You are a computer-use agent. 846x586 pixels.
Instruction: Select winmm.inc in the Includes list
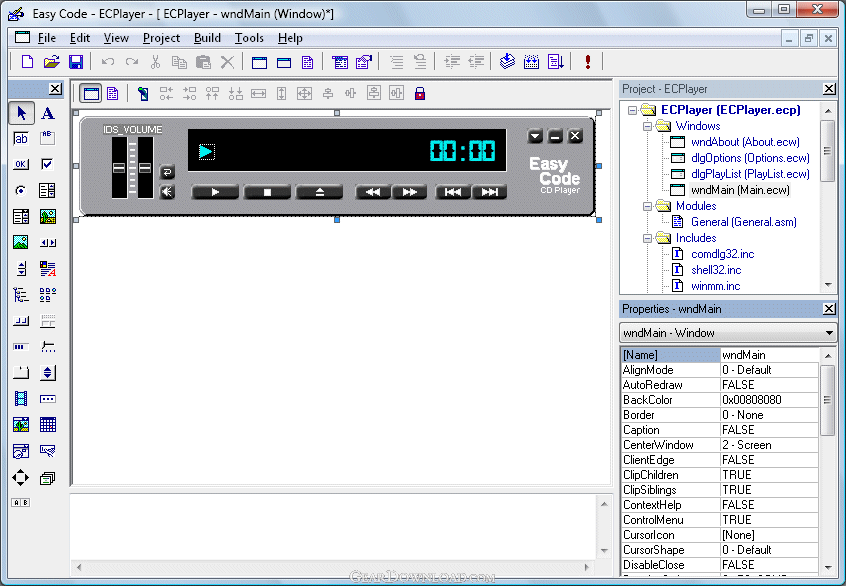pos(715,286)
